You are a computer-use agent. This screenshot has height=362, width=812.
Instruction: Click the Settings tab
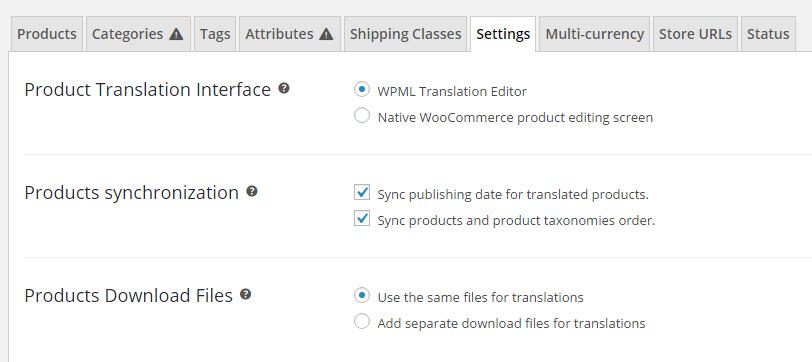click(x=503, y=34)
